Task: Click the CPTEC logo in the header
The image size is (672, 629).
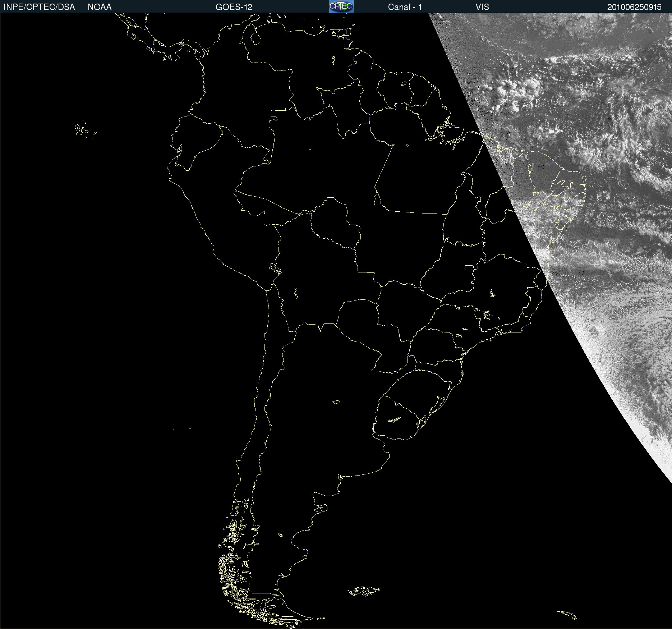Action: click(x=341, y=6)
